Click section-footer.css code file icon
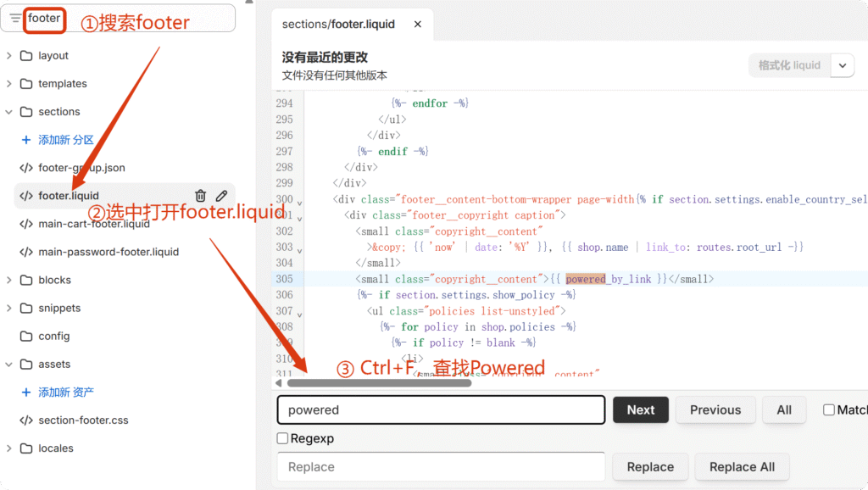This screenshot has height=490, width=868. pyautogui.click(x=25, y=420)
